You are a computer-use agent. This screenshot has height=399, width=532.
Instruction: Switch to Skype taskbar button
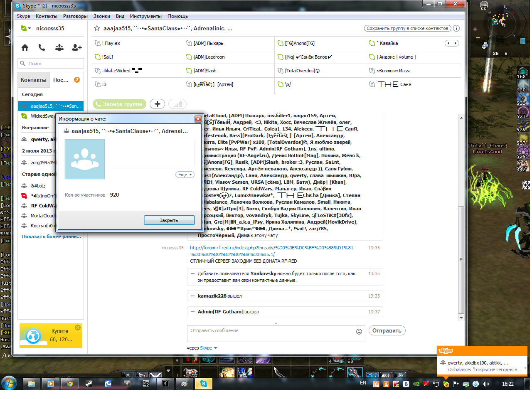(204, 384)
